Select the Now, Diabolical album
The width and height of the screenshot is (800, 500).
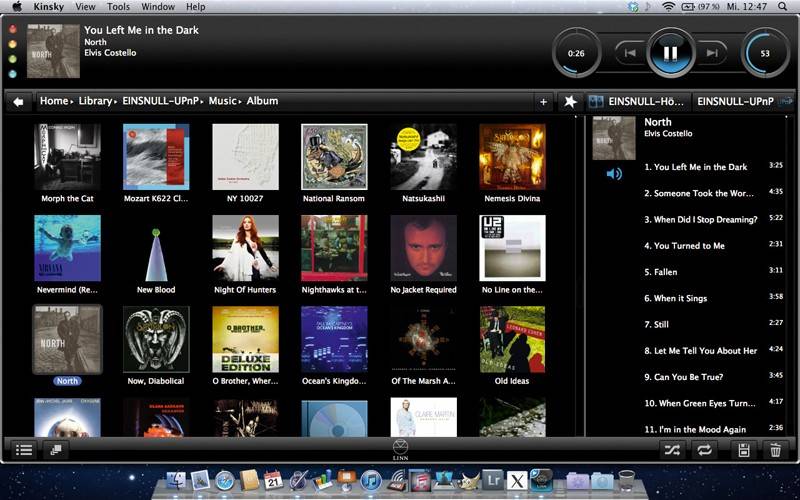point(156,339)
